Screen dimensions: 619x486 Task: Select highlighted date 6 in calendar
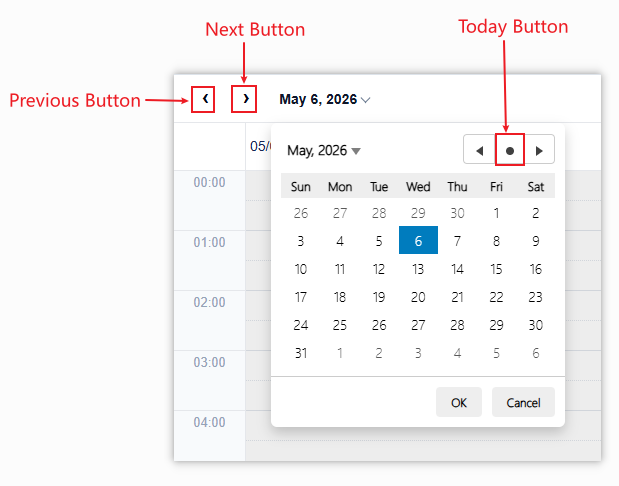tap(418, 240)
